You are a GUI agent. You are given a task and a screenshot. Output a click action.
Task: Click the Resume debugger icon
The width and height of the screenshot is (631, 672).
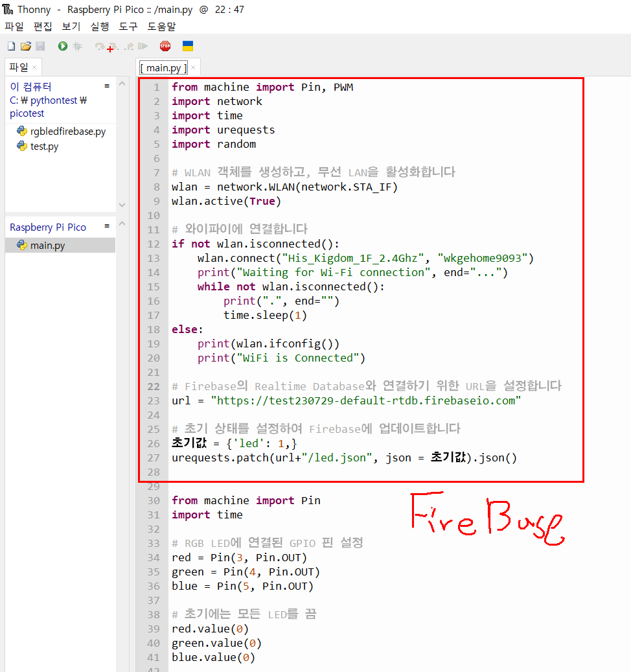143,46
